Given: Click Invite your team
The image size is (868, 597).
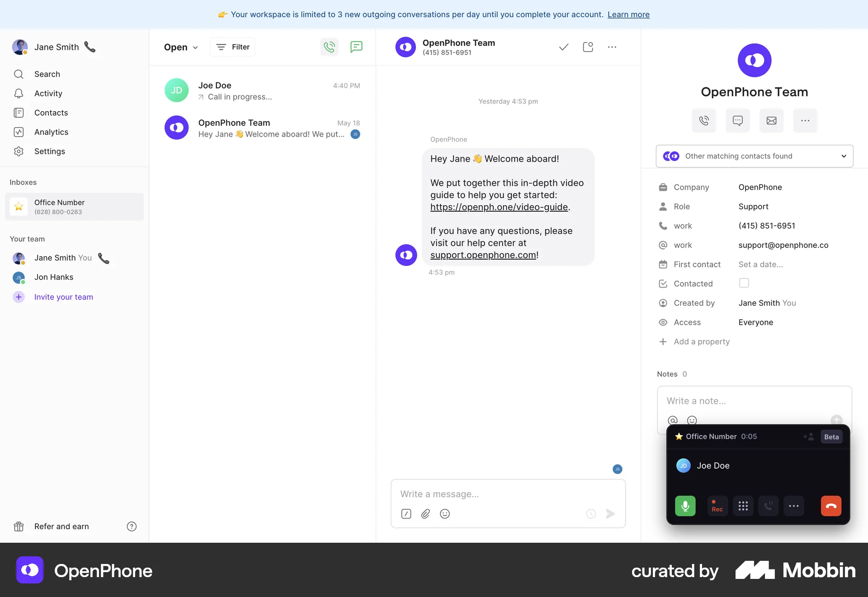Looking at the screenshot, I should pyautogui.click(x=63, y=297).
